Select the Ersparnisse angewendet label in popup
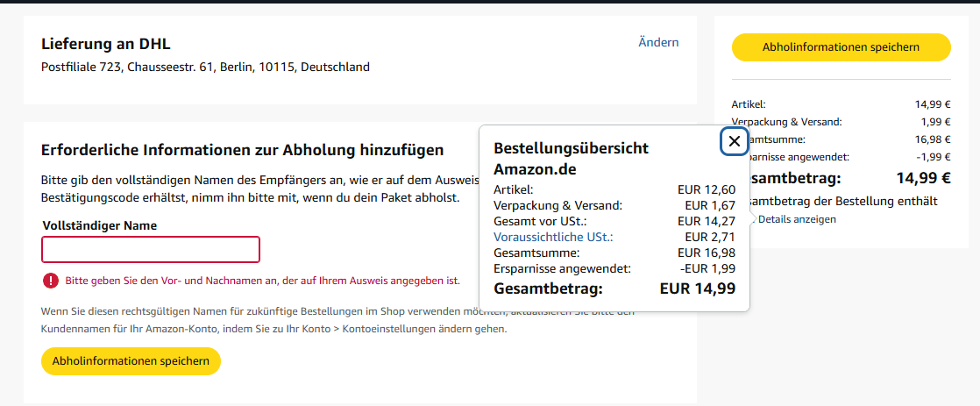This screenshot has height=406, width=980. tap(563, 268)
